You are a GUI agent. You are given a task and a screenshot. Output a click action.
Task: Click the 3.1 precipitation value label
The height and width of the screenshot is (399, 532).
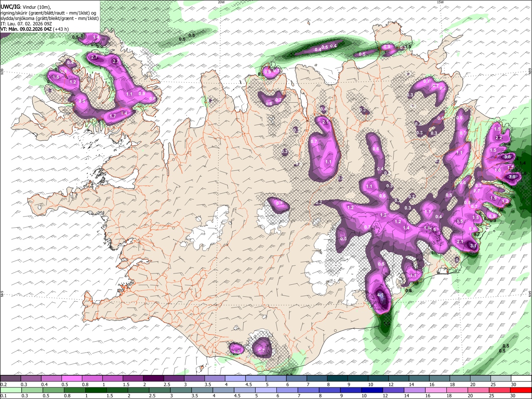(473, 246)
